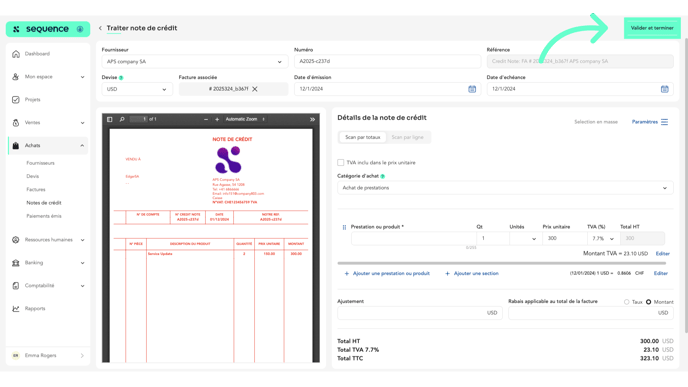Click Editer next to exchange rate
688x387 pixels.
point(661,273)
